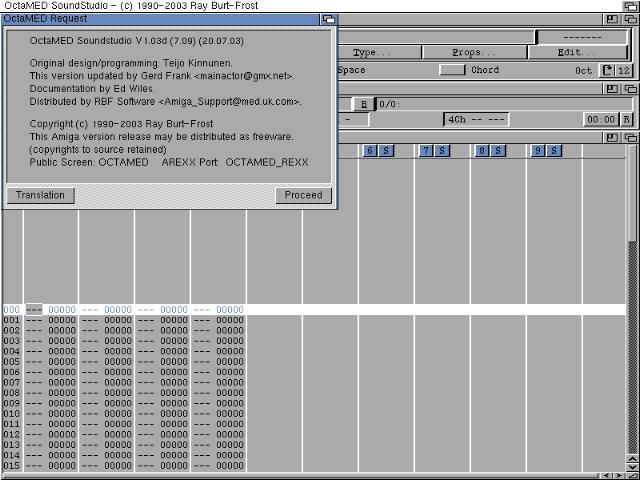640x480 pixels.
Task: Open the Translation credits button
Action: pos(40,195)
